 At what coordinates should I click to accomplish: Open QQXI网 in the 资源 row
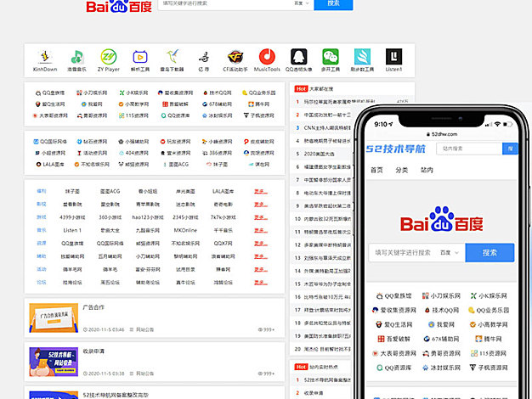[224, 244]
